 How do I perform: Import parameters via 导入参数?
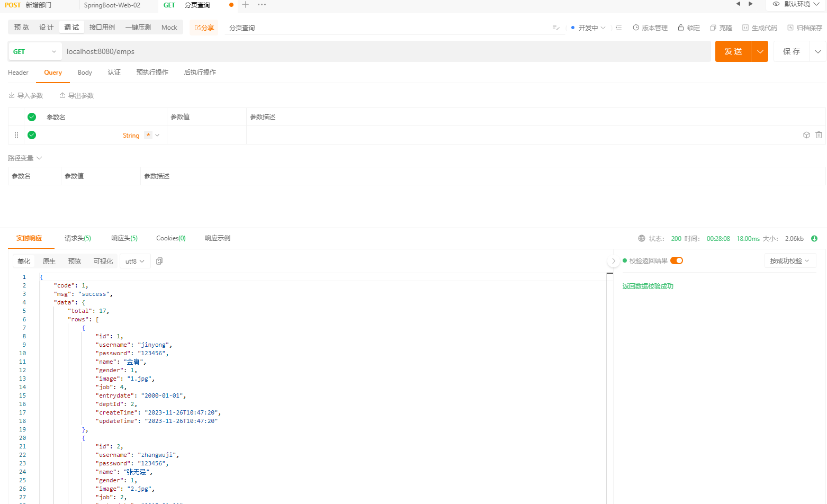pyautogui.click(x=26, y=95)
